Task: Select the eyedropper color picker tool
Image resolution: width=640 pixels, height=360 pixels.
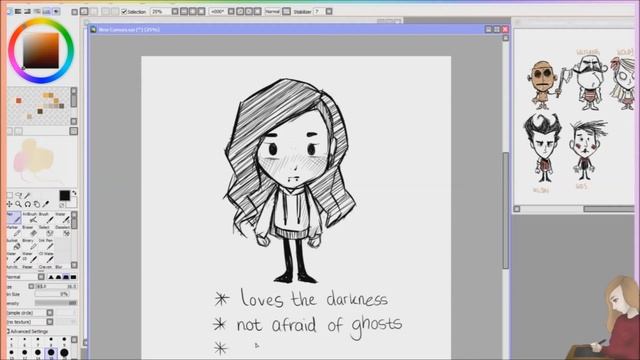Action: (46, 204)
